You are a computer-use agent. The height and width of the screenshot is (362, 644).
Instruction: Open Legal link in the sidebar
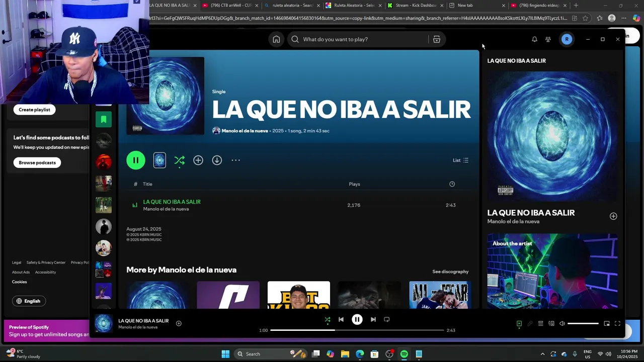tap(17, 262)
